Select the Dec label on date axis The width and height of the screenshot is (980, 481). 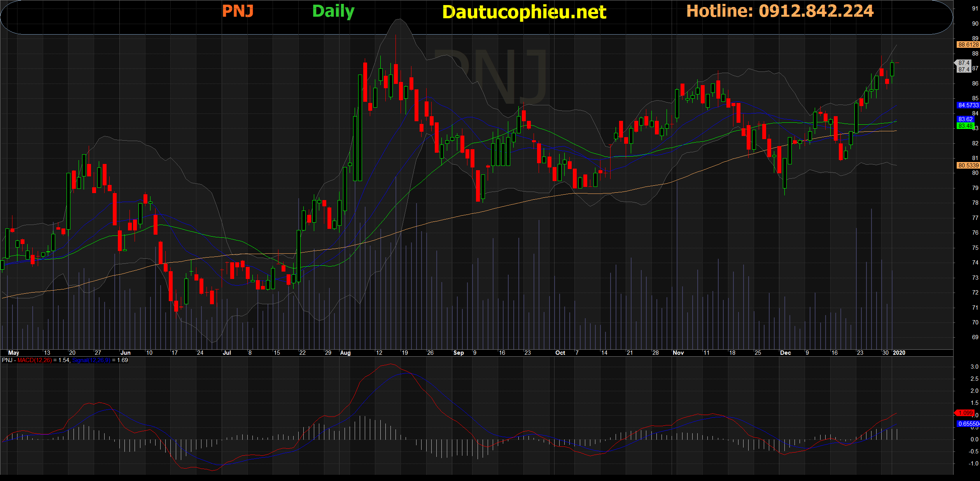click(785, 353)
